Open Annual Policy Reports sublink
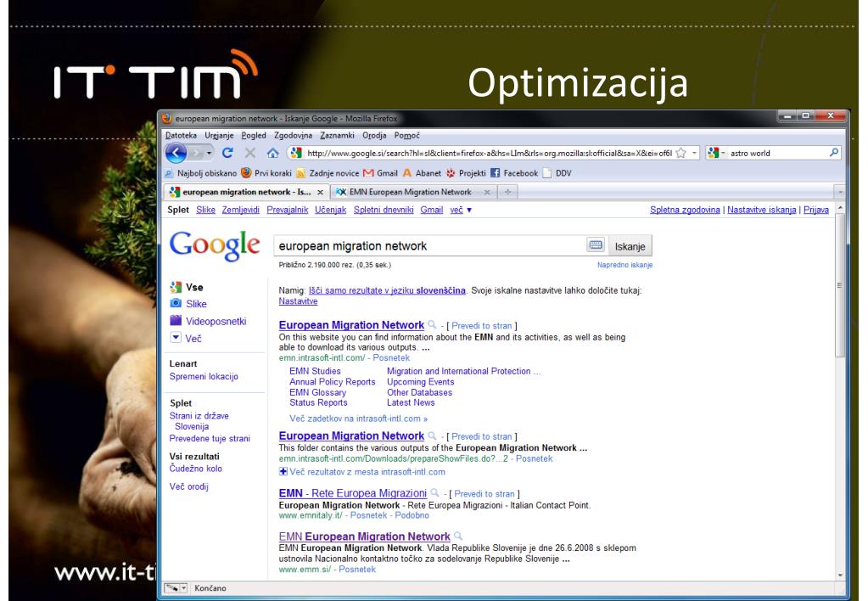The image size is (868, 601). tap(332, 382)
